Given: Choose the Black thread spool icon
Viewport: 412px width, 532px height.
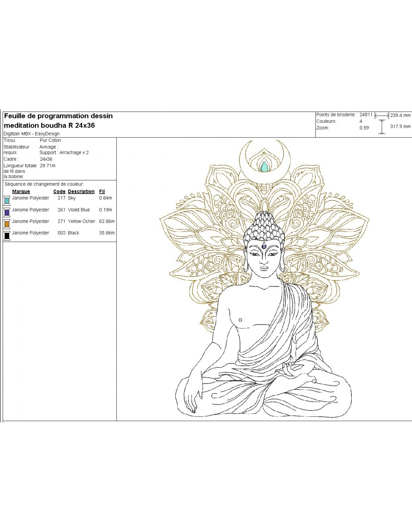Looking at the screenshot, I should click(7, 235).
